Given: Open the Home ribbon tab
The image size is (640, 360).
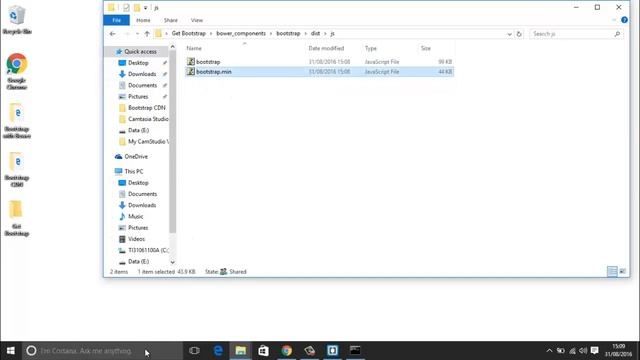Looking at the screenshot, I should [143, 20].
